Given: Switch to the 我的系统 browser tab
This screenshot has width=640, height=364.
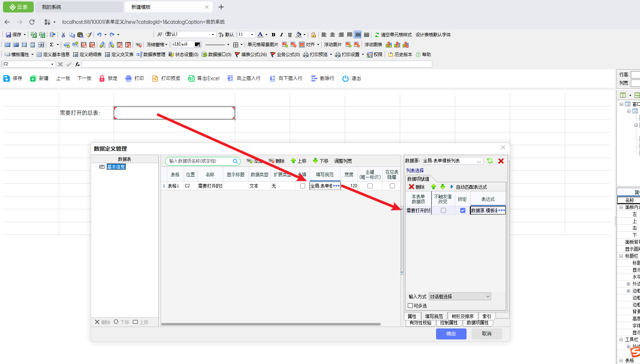Looking at the screenshot, I should [79, 7].
